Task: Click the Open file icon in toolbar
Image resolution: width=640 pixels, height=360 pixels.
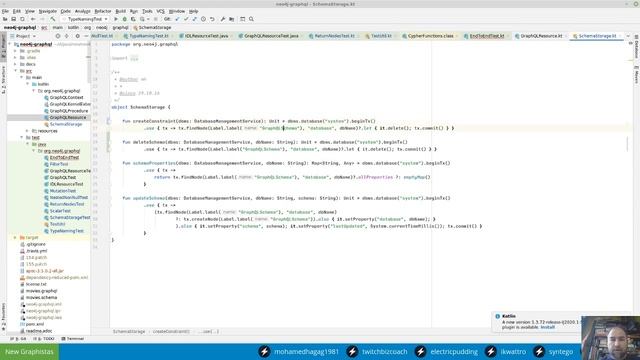Action: coord(5,19)
